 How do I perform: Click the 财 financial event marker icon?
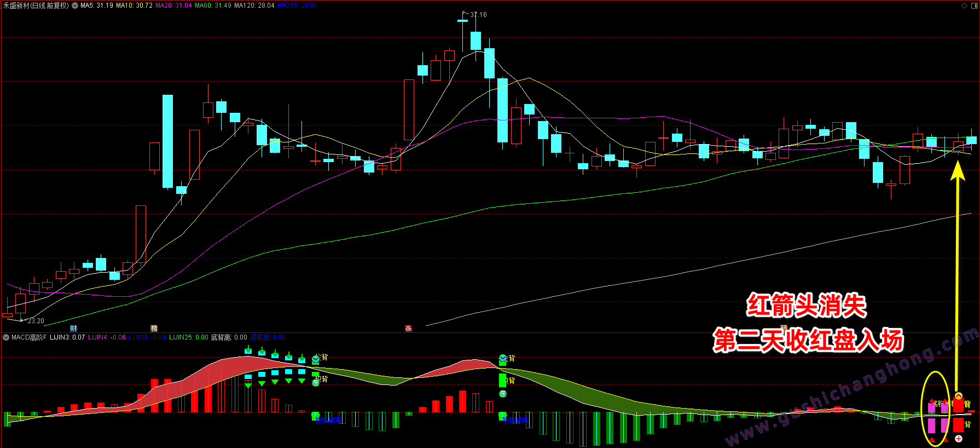(73, 329)
